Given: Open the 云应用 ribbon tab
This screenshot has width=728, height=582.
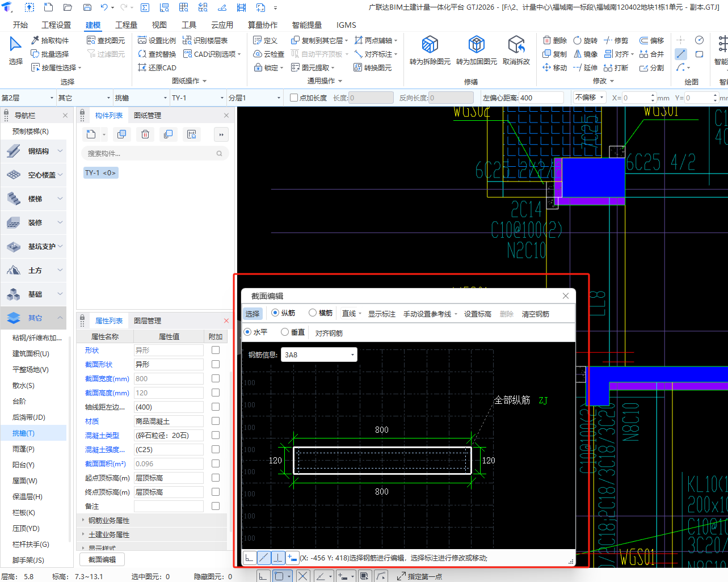Looking at the screenshot, I should 222,25.
